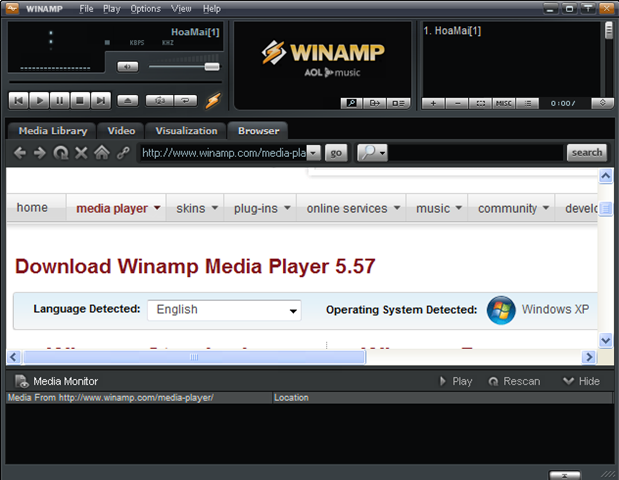Click the go button
Viewport: 619px width, 480px height.
click(336, 153)
